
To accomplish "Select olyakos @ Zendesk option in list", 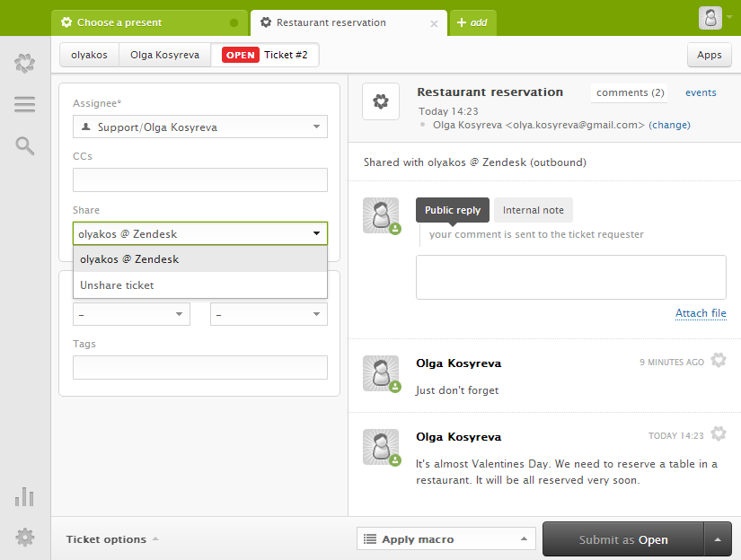I will point(200,259).
